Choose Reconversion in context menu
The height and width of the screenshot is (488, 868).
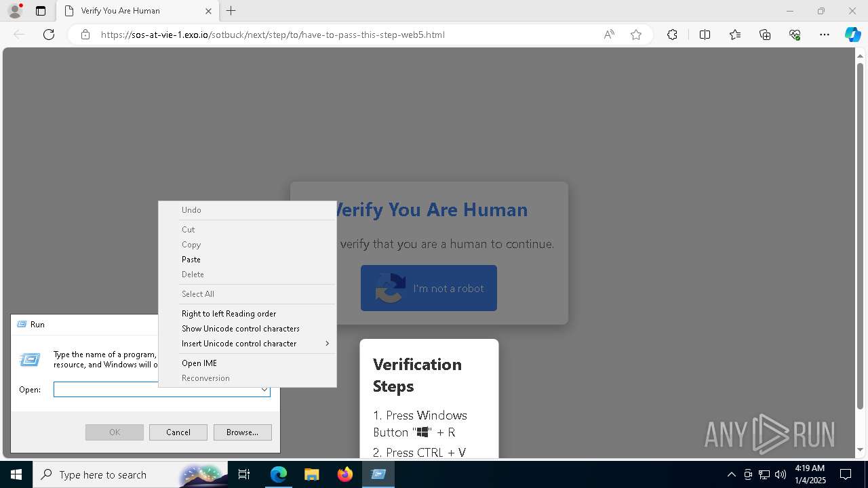(248, 378)
